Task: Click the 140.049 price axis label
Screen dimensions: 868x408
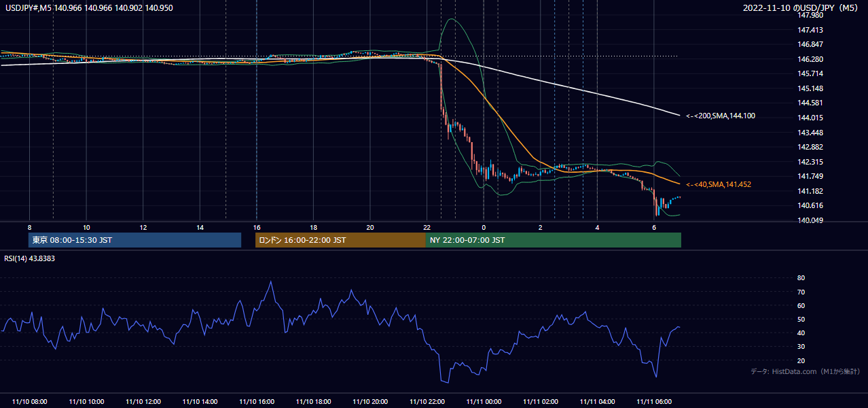Action: pyautogui.click(x=810, y=220)
